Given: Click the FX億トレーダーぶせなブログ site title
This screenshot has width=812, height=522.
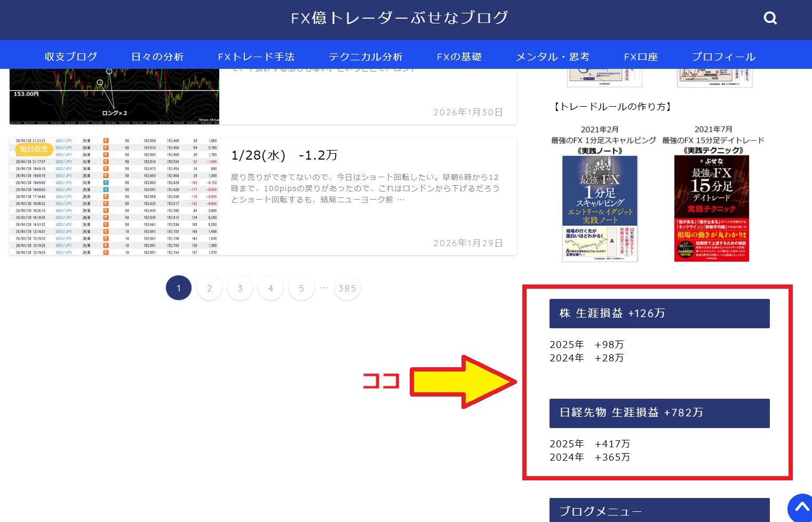Looking at the screenshot, I should click(x=399, y=18).
